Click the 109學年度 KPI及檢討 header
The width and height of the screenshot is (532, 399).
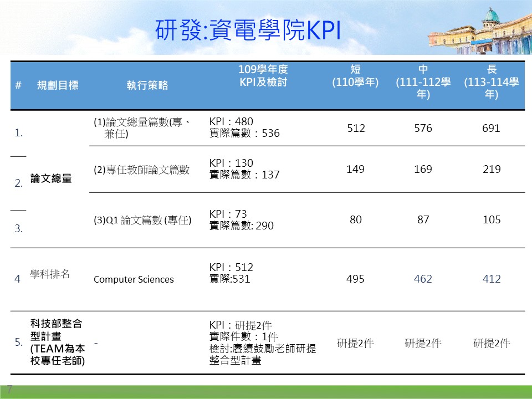pyautogui.click(x=263, y=76)
